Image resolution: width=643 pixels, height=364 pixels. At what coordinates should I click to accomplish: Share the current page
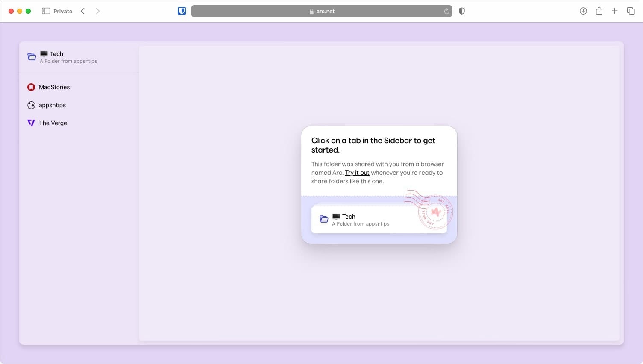pyautogui.click(x=599, y=11)
